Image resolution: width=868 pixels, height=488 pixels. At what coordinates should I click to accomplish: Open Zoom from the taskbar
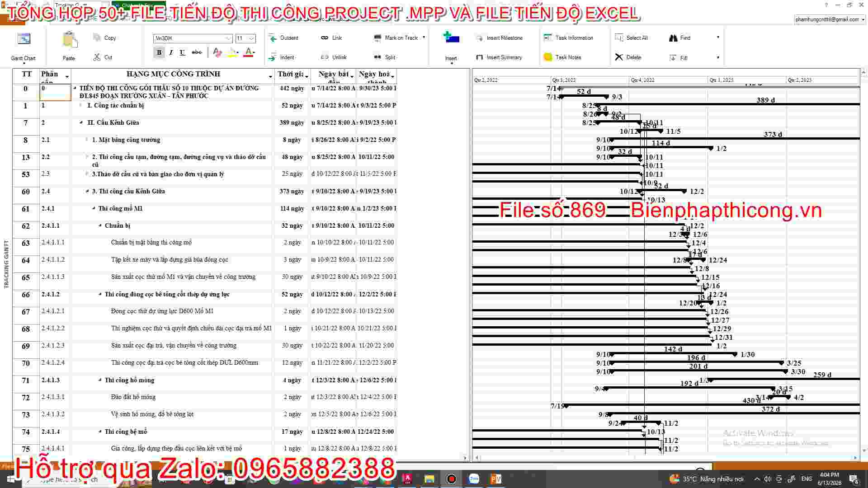tap(474, 479)
